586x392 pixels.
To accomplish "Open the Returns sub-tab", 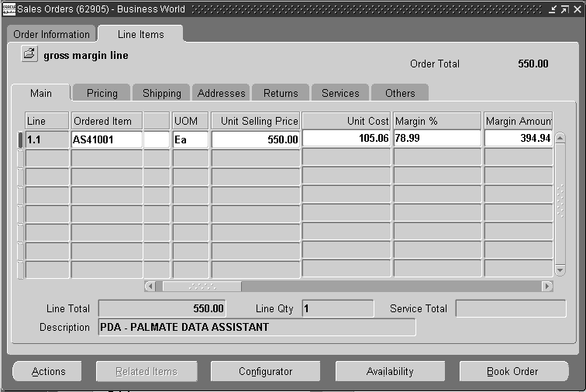I will [x=281, y=93].
